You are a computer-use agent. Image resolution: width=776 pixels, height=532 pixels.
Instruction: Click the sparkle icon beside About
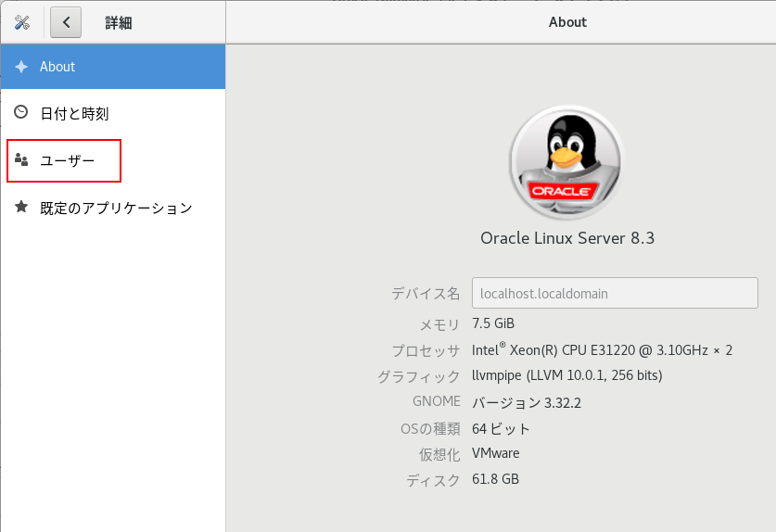[x=21, y=67]
